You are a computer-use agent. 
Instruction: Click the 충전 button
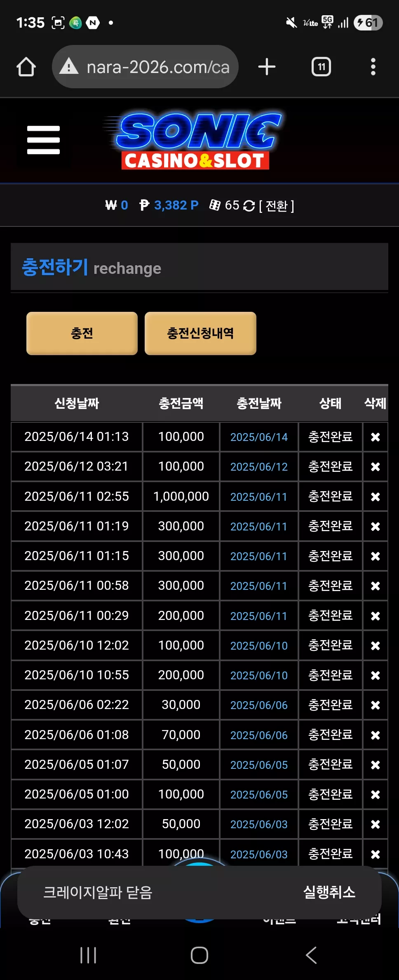click(82, 333)
